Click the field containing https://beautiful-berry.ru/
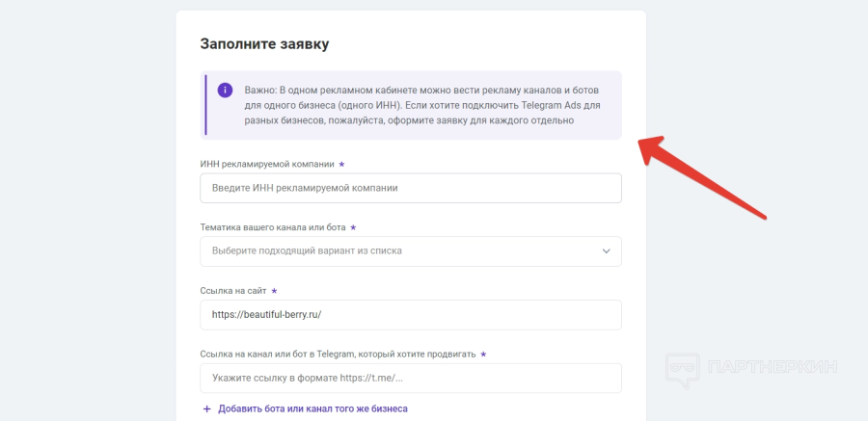 pyautogui.click(x=411, y=315)
